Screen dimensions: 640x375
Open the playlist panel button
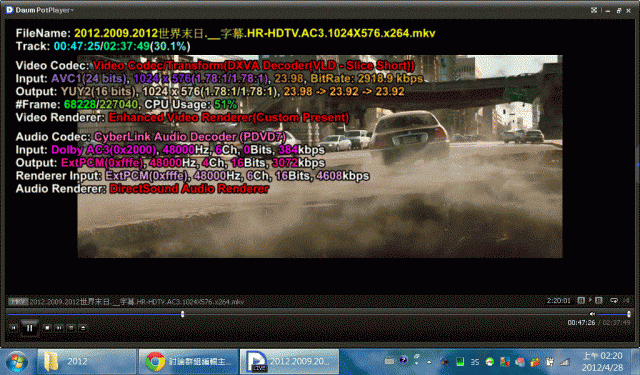[x=71, y=328]
